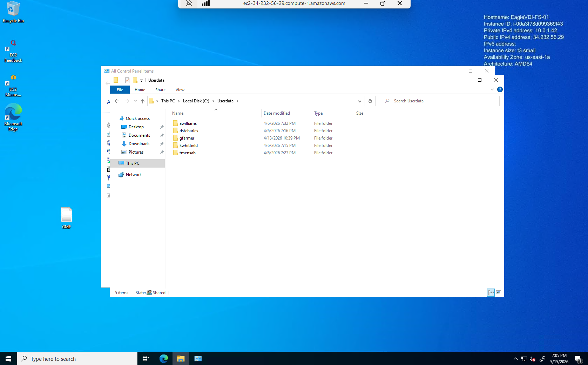Unpin Desktop using its pin icon
This screenshot has width=588, height=365.
162,127
